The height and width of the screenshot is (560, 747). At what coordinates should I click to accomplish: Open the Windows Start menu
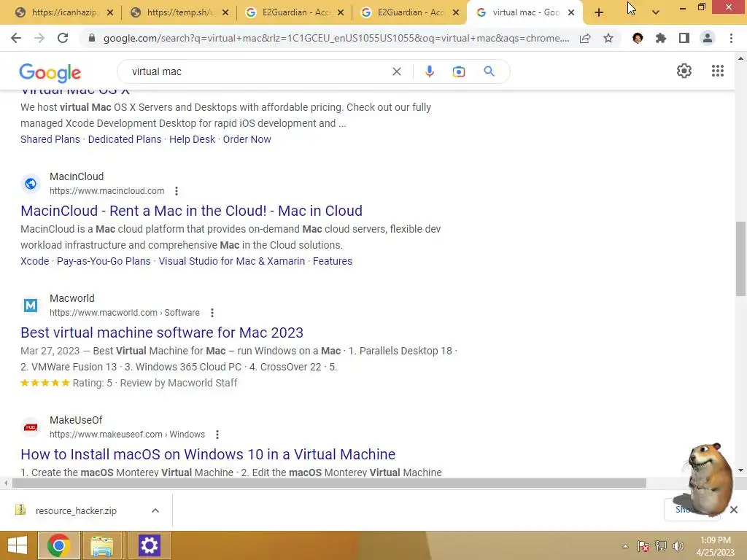click(x=18, y=545)
